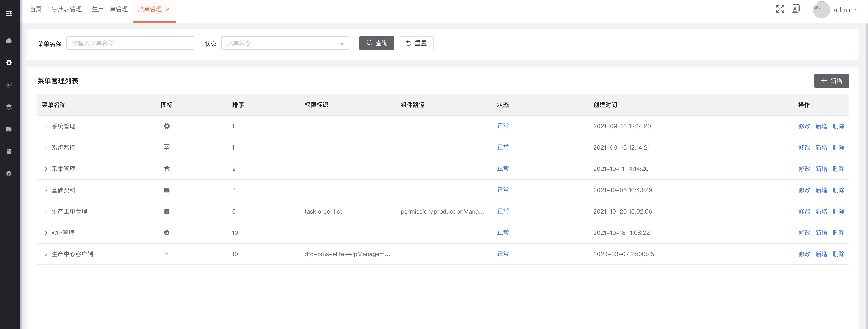Screen dimensions: 868x329
Task: Switch to the 首页 tab
Action: tap(36, 9)
